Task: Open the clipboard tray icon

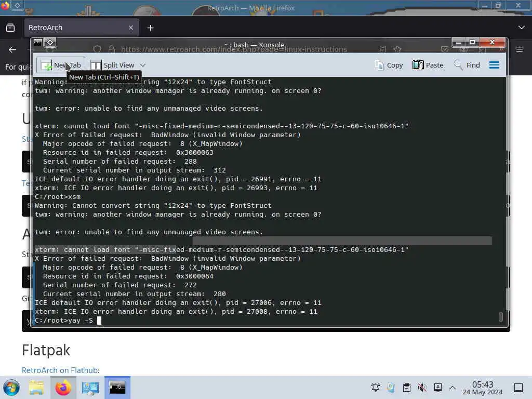Action: coord(406,387)
